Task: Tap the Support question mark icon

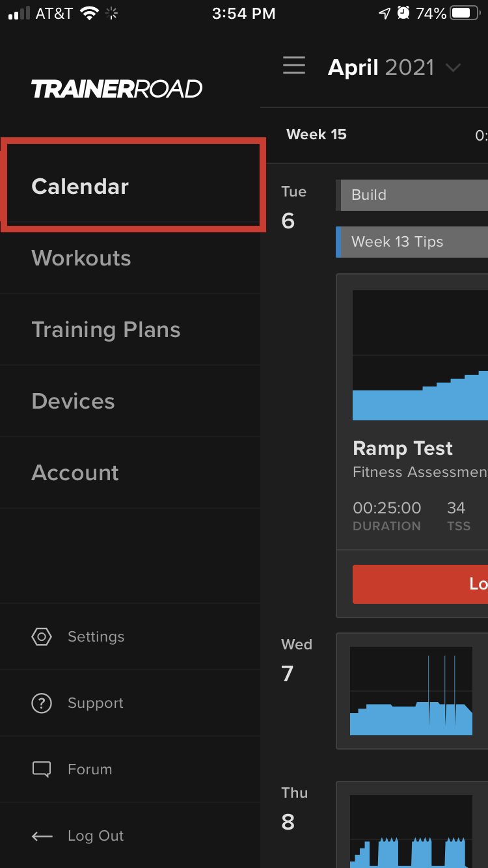Action: [42, 703]
